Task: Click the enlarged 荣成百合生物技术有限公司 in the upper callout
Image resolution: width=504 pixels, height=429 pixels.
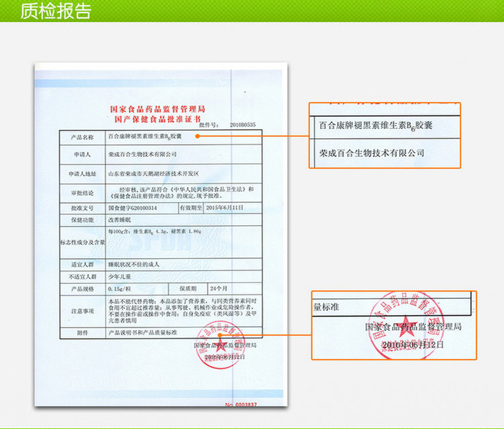Action: [371, 153]
